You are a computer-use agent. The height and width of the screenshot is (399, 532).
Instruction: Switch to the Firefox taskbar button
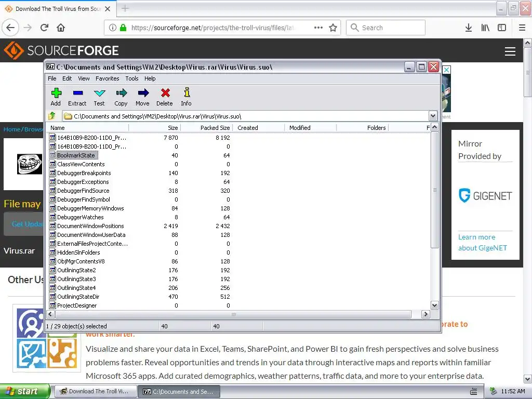click(96, 392)
